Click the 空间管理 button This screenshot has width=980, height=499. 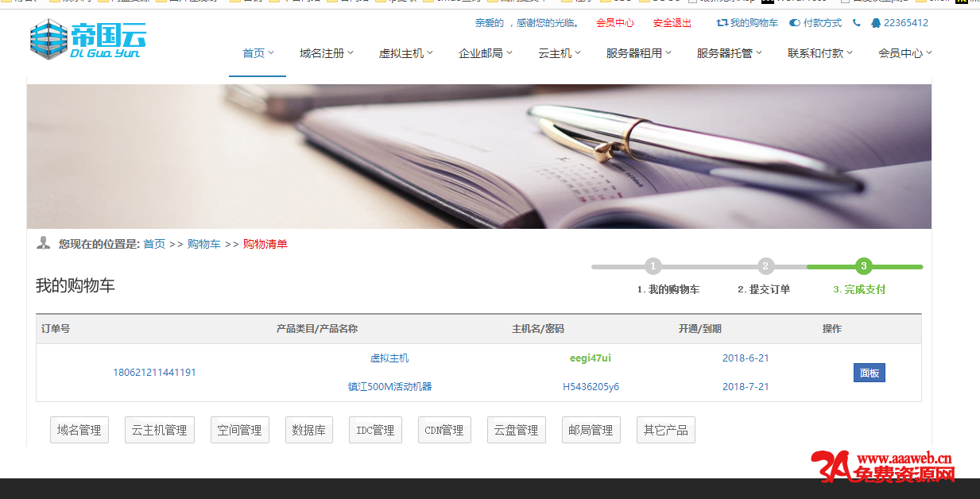(x=240, y=430)
